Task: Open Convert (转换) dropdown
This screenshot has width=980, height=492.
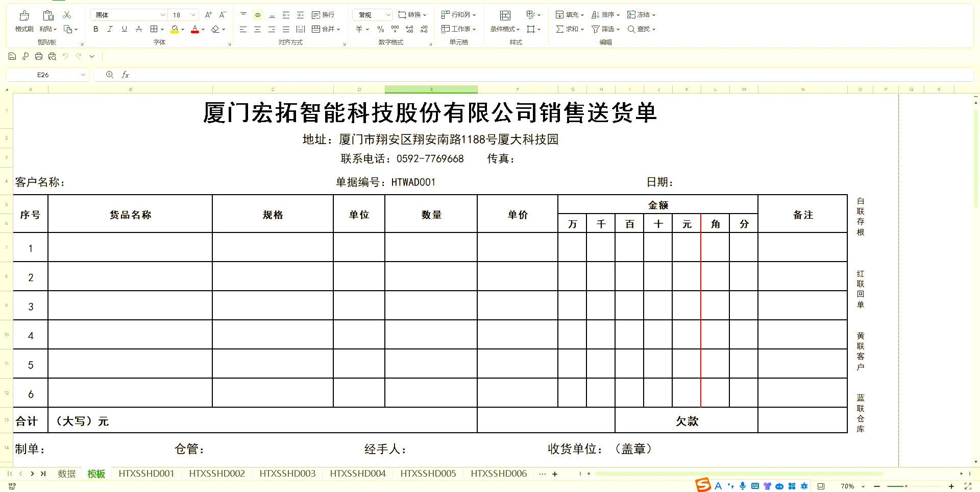Action: pyautogui.click(x=412, y=15)
